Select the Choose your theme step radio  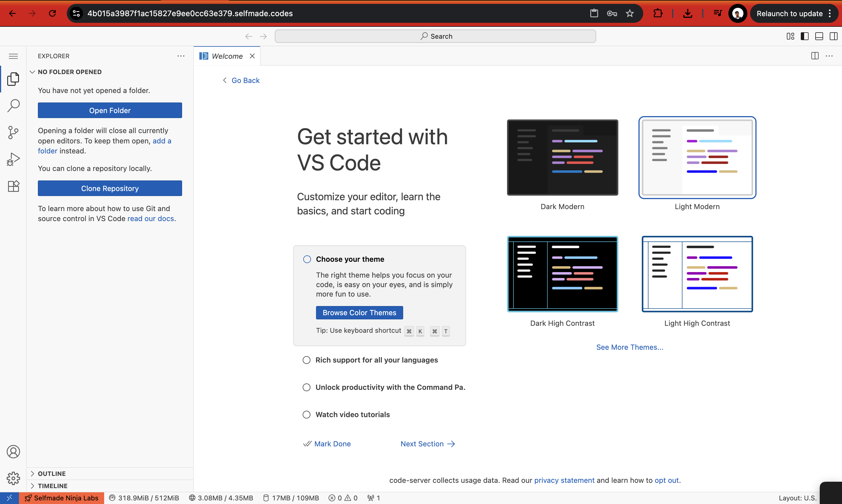tap(307, 259)
